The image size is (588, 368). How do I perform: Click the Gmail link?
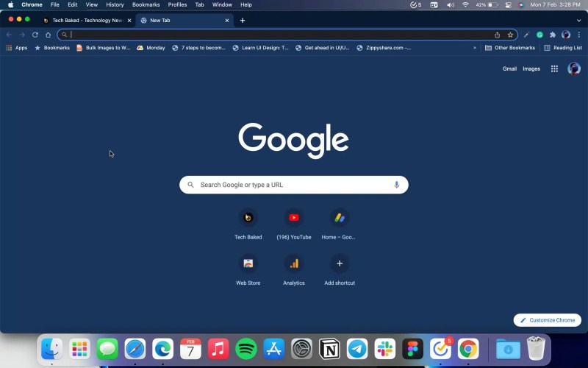[509, 68]
